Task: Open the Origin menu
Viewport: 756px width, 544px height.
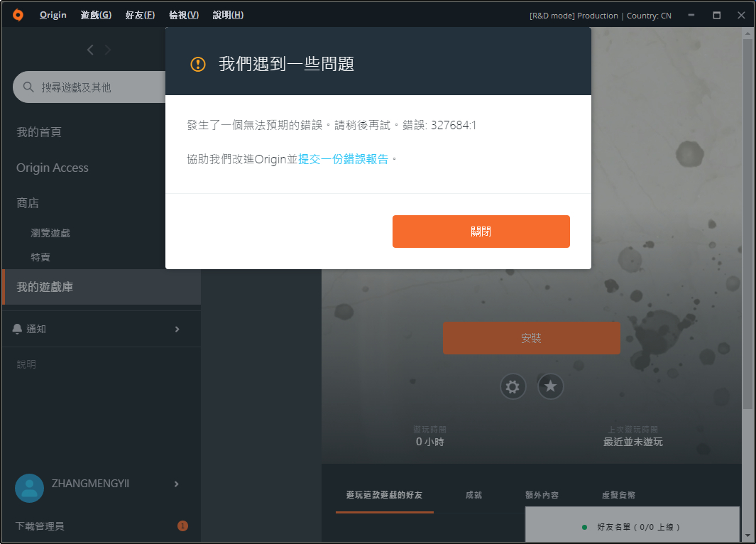Action: [x=53, y=15]
